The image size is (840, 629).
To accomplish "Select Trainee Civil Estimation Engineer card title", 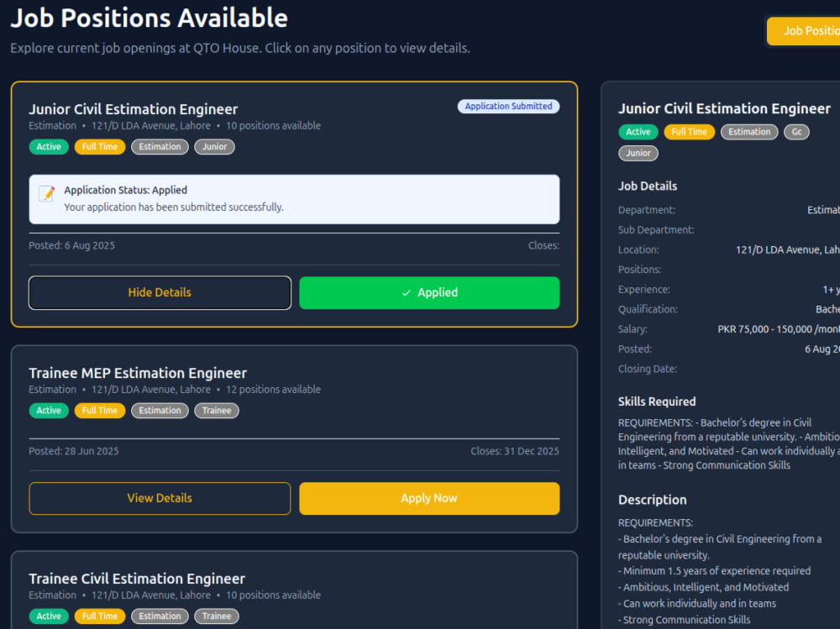I will pos(137,579).
